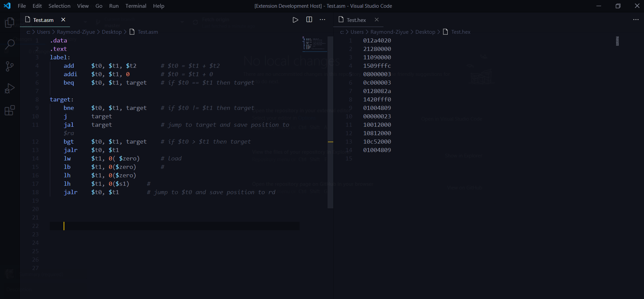Open the Extensions view
Viewport: 644px width, 299px height.
click(x=10, y=110)
